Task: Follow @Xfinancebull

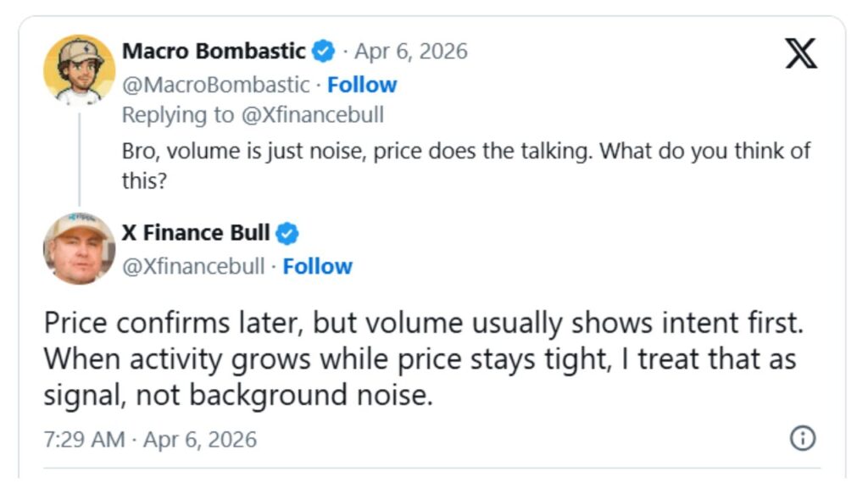Action: [318, 266]
